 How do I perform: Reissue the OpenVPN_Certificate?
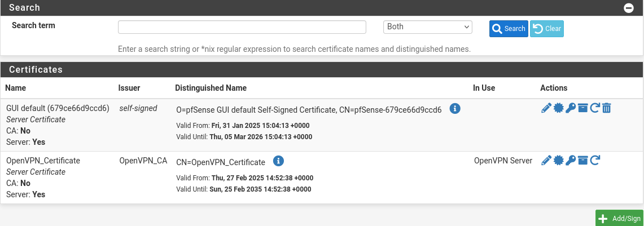(594, 161)
